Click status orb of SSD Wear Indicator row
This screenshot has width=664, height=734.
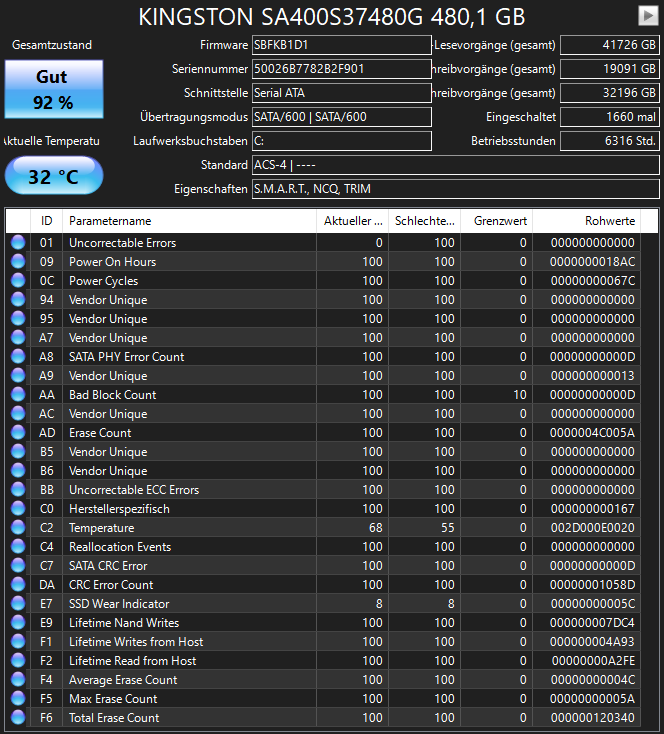[x=18, y=603]
